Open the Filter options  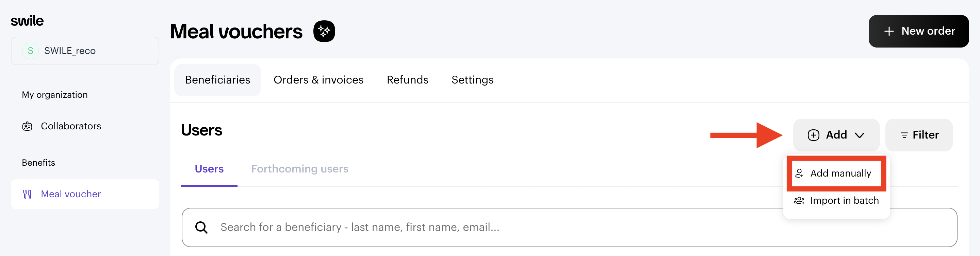[x=919, y=135]
